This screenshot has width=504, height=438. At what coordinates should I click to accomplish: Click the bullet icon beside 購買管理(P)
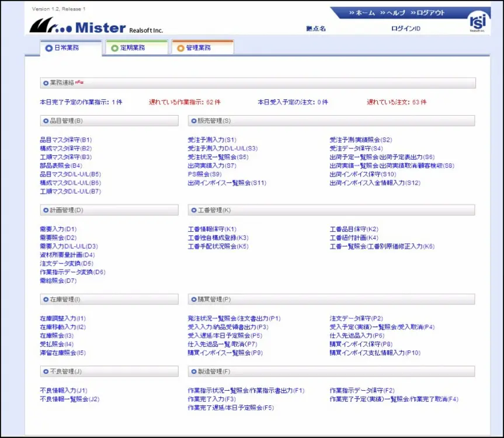[193, 300]
